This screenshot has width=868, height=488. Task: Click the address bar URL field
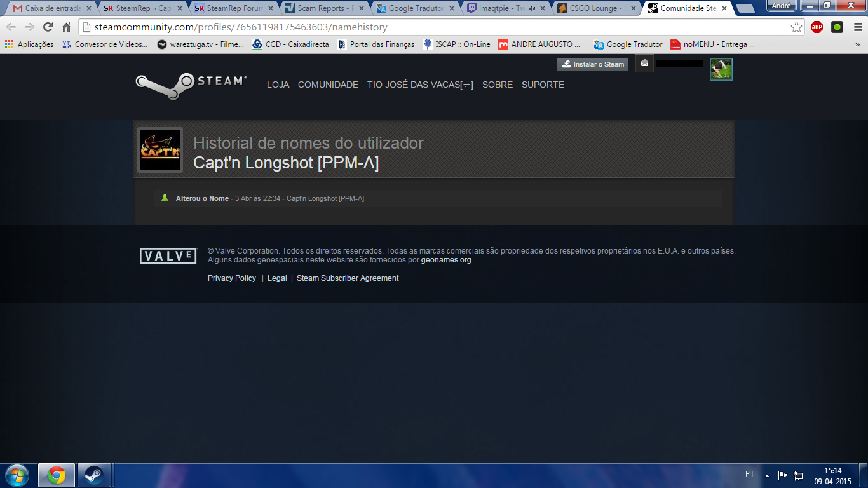[x=432, y=27]
